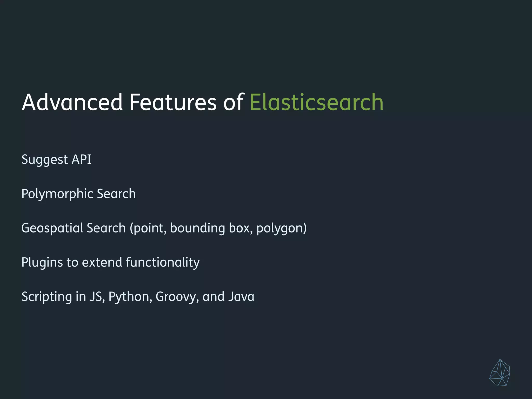Click the 'Advanced Features of' title text
Viewport: 532px width, 399px height.
pyautogui.click(x=132, y=102)
